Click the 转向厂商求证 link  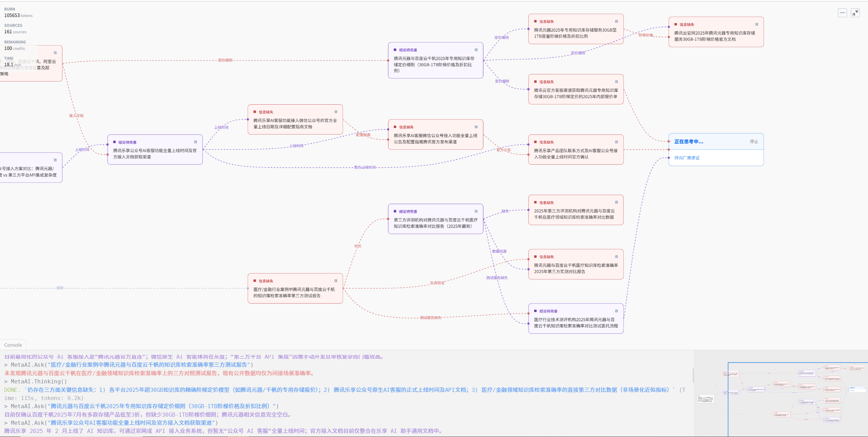pos(687,158)
